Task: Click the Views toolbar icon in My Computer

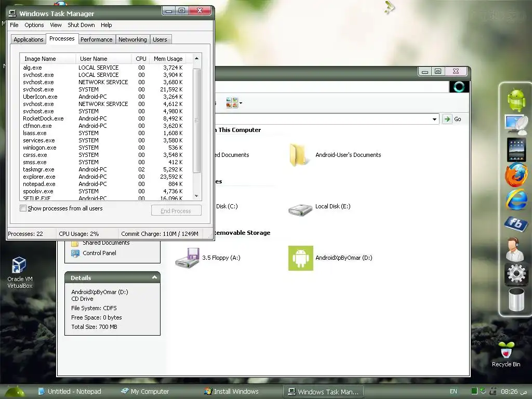Action: click(x=232, y=102)
